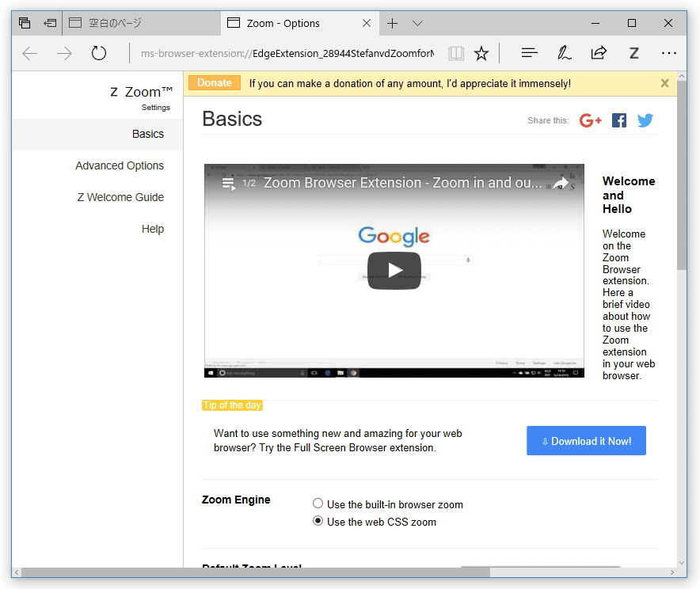Open a new tab with plus icon
Screen dimensions: 700x589
tap(392, 23)
